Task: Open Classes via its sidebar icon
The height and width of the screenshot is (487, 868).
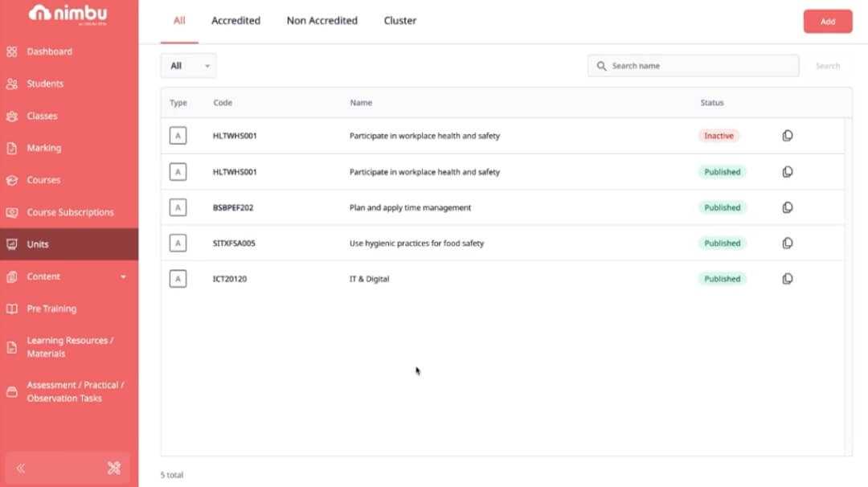Action: pyautogui.click(x=11, y=115)
